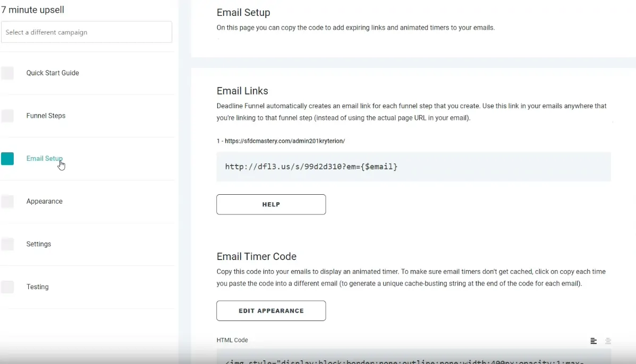Image resolution: width=636 pixels, height=364 pixels.
Task: Switch to the Testing section
Action: pos(38,287)
